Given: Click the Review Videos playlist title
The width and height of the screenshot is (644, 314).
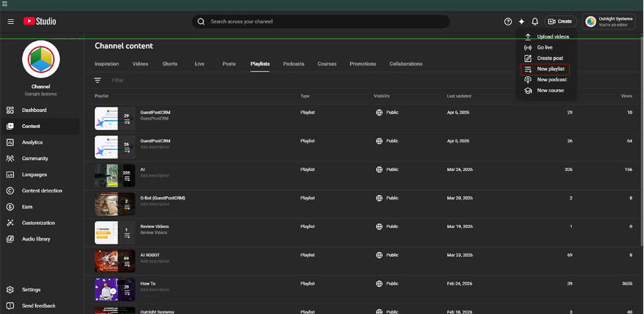Looking at the screenshot, I should tap(154, 227).
